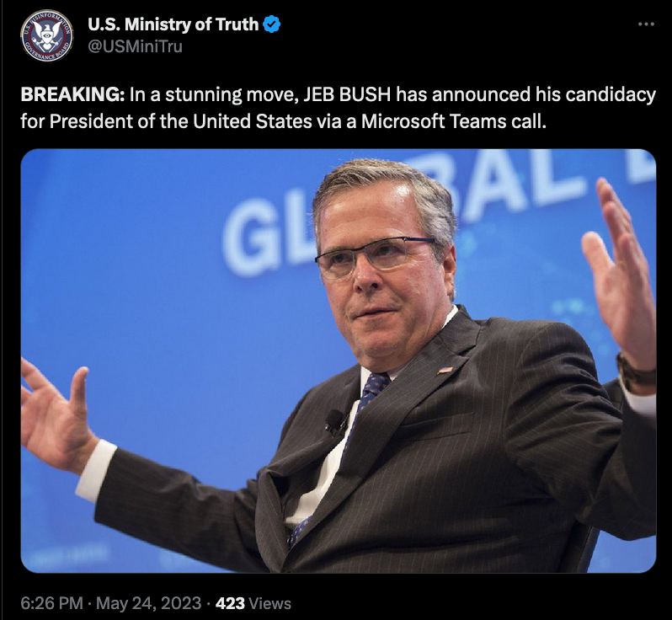Open the U.S. Ministry of Truth display name
This screenshot has width=672, height=620.
click(173, 24)
